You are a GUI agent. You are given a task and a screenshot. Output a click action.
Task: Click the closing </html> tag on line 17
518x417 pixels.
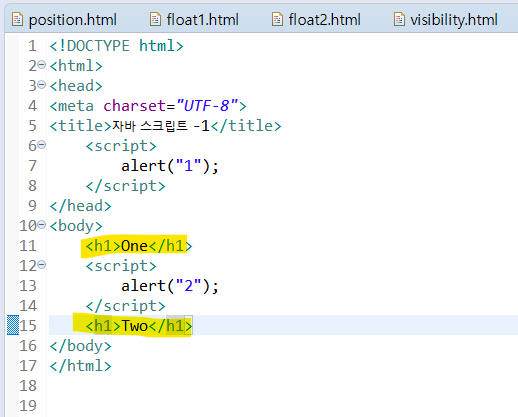click(80, 366)
